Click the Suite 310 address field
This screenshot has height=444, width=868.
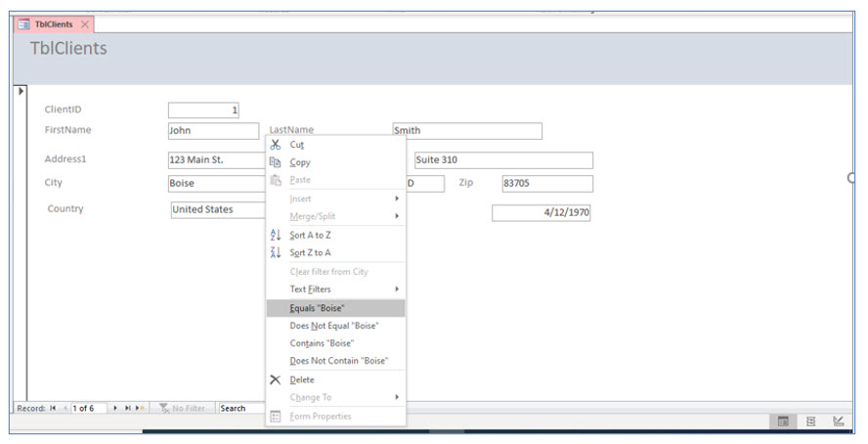coord(503,160)
